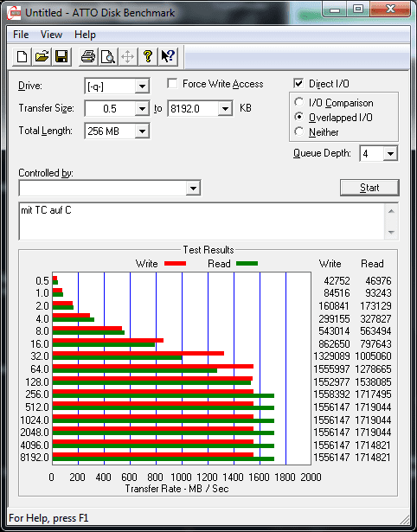This screenshot has height=532, width=417.
Task: Click the description box scroll up arrow
Action: [x=392, y=211]
